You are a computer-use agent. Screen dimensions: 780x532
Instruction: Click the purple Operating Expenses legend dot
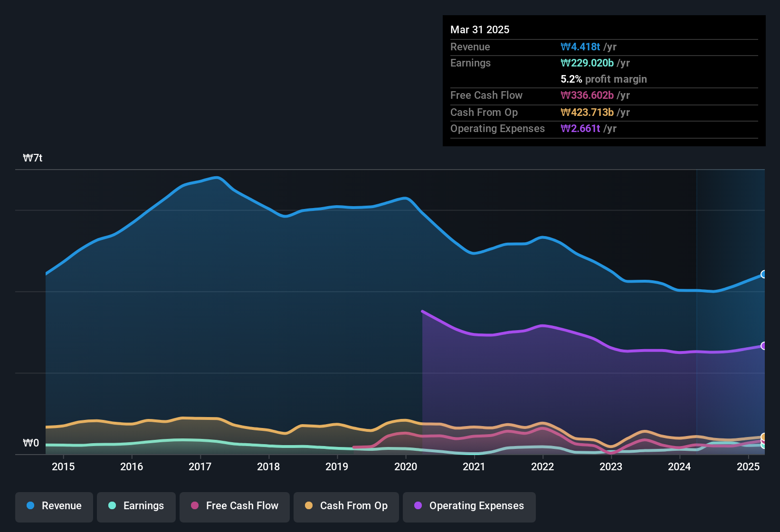tap(418, 506)
